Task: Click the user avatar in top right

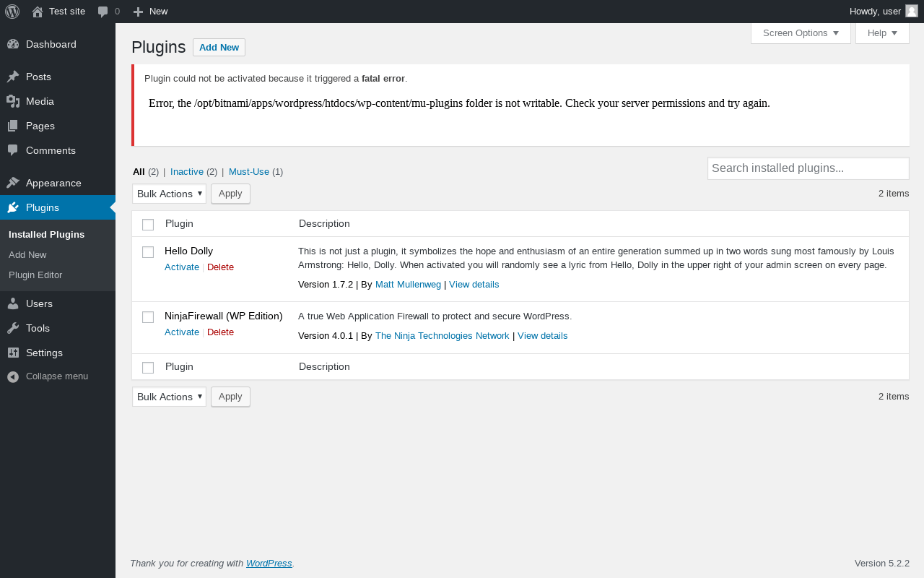Action: pos(911,11)
